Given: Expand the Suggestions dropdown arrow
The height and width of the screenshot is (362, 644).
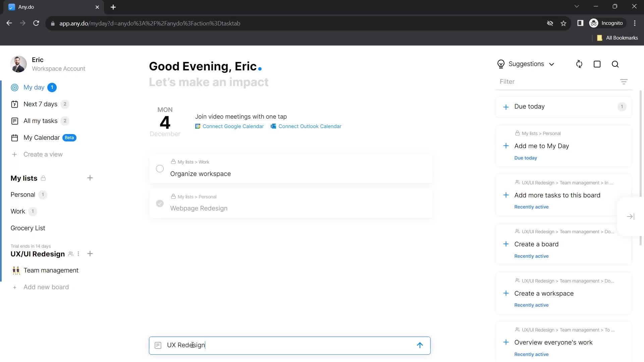Looking at the screenshot, I should (x=552, y=64).
